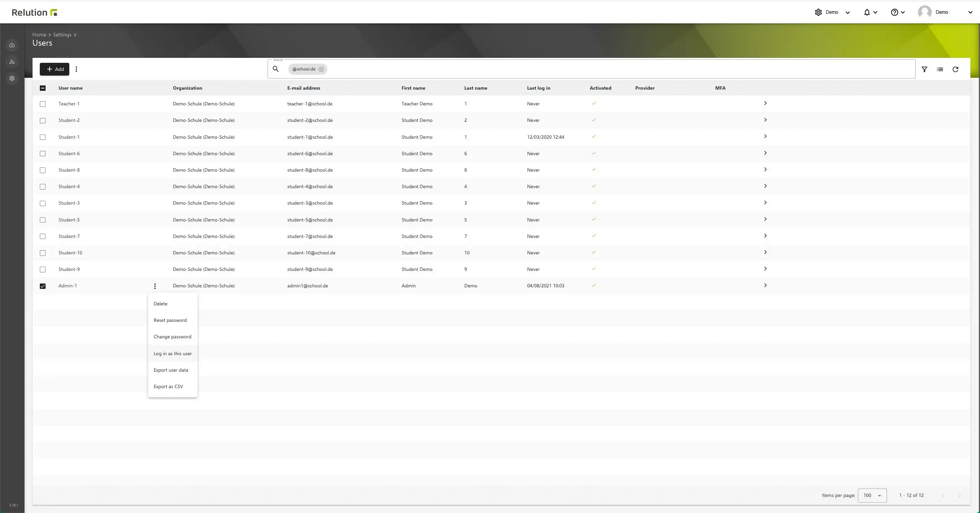Choose Reset password from the menu
The image size is (980, 513).
coord(173,320)
